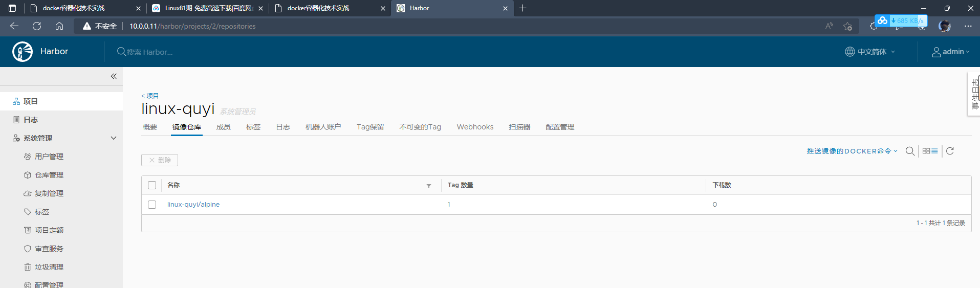Open 垃圾清理 in sidebar
Screen dimensions: 980x288
tap(49, 267)
